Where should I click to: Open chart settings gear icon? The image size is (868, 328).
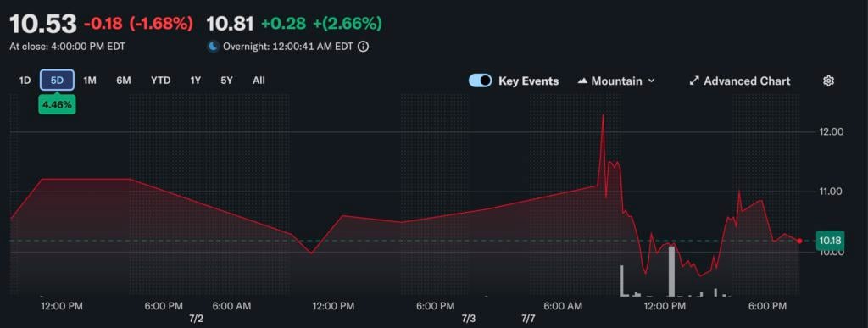(828, 81)
